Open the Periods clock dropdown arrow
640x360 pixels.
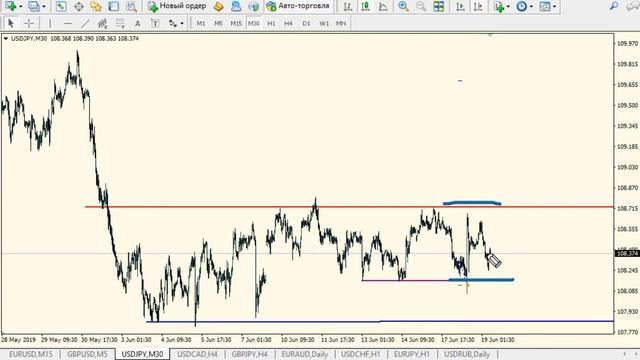pos(531,7)
